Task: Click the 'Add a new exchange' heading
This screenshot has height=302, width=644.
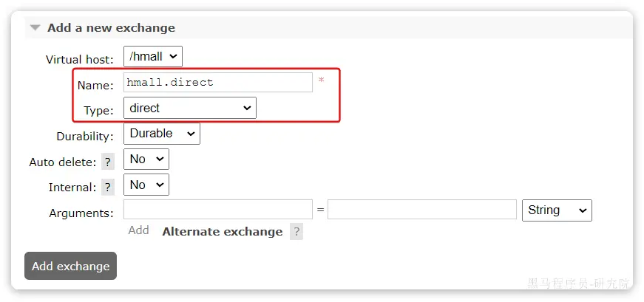Action: (111, 28)
